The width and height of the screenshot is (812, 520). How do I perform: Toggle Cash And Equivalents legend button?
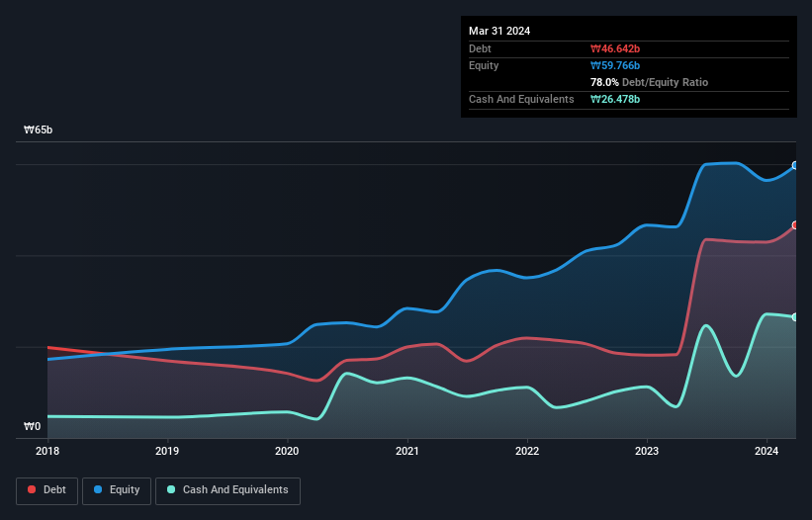coord(227,490)
